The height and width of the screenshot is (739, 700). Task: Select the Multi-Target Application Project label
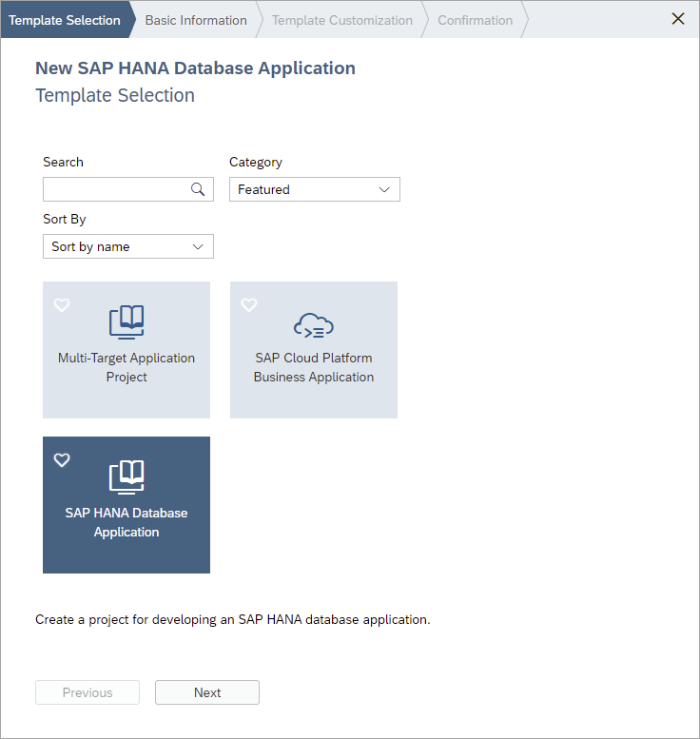tap(126, 368)
